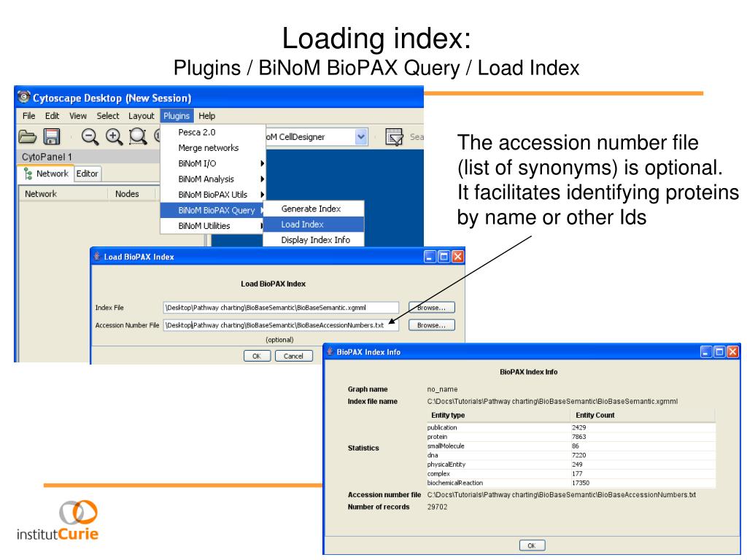Open the CellDesigner combo box dropdown
This screenshot has width=747, height=560.
pyautogui.click(x=361, y=137)
